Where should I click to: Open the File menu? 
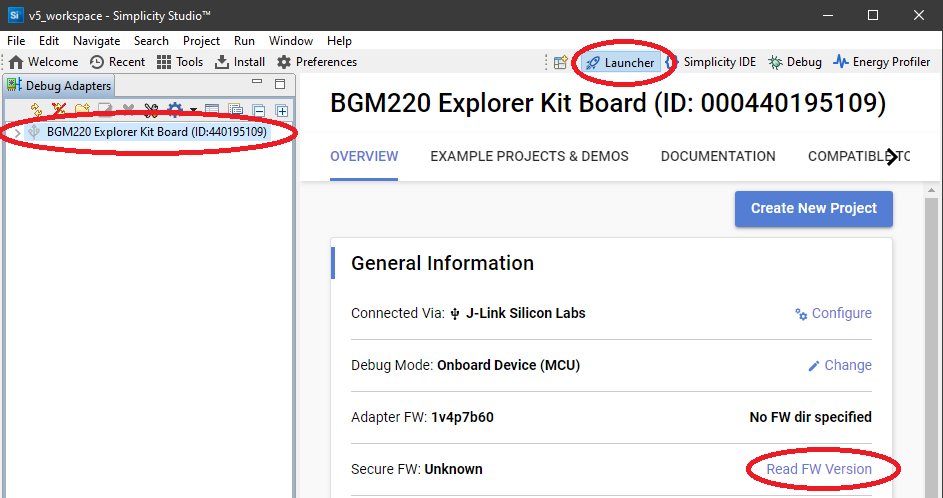pos(16,41)
